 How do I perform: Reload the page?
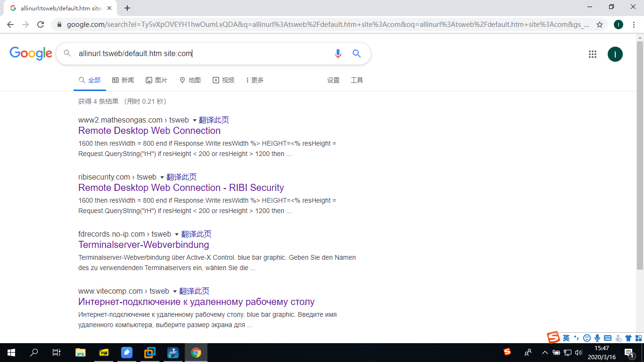[41, 25]
